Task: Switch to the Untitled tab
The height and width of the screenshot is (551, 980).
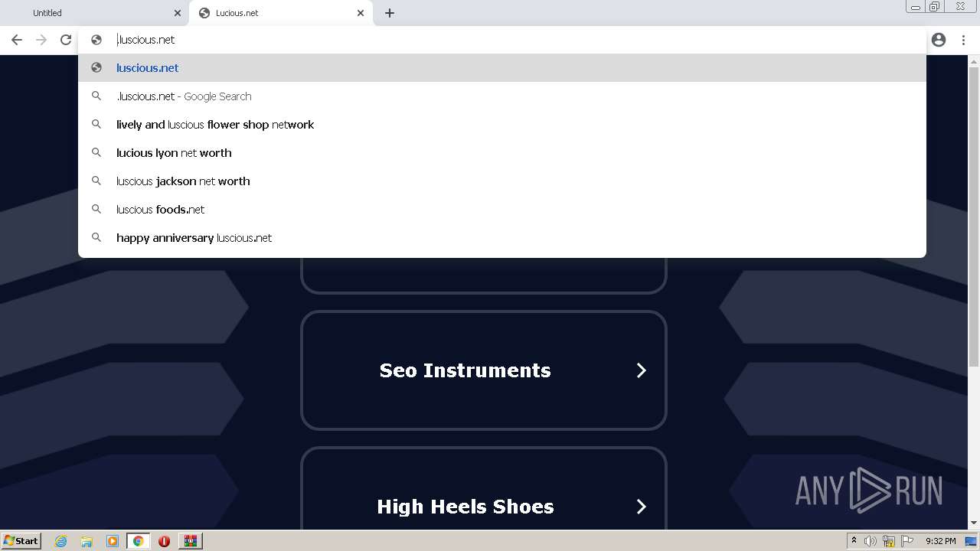Action: click(96, 13)
